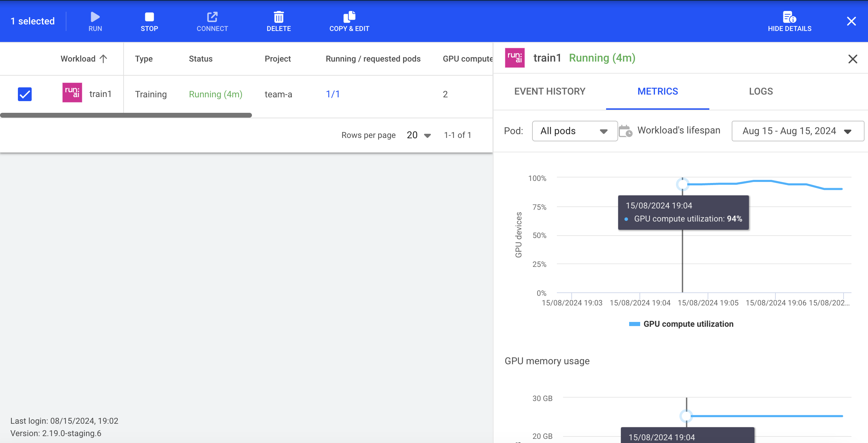Image resolution: width=868 pixels, height=443 pixels.
Task: Open the Aug 15 date range dropdown
Action: tap(797, 131)
